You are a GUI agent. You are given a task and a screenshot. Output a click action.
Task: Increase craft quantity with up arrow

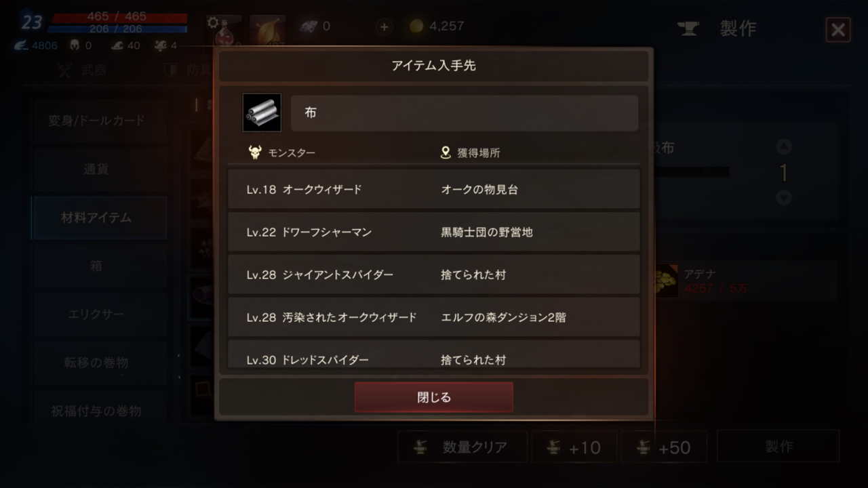coord(783,147)
